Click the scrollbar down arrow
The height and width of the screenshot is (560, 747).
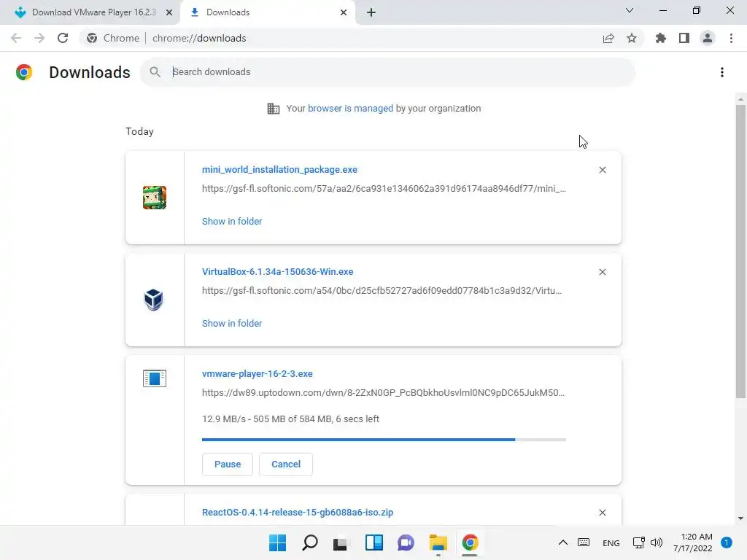(x=740, y=518)
